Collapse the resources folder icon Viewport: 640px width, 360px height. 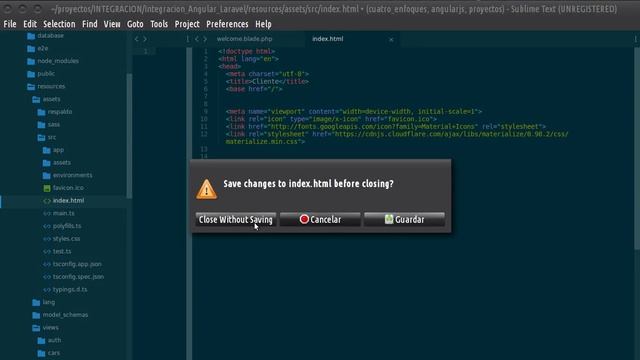pos(31,87)
